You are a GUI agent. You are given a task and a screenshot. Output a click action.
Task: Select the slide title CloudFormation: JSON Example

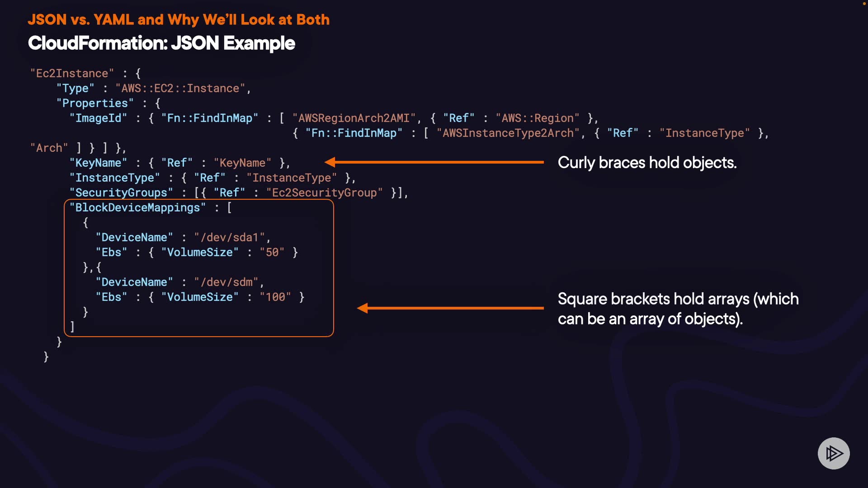coord(161,43)
